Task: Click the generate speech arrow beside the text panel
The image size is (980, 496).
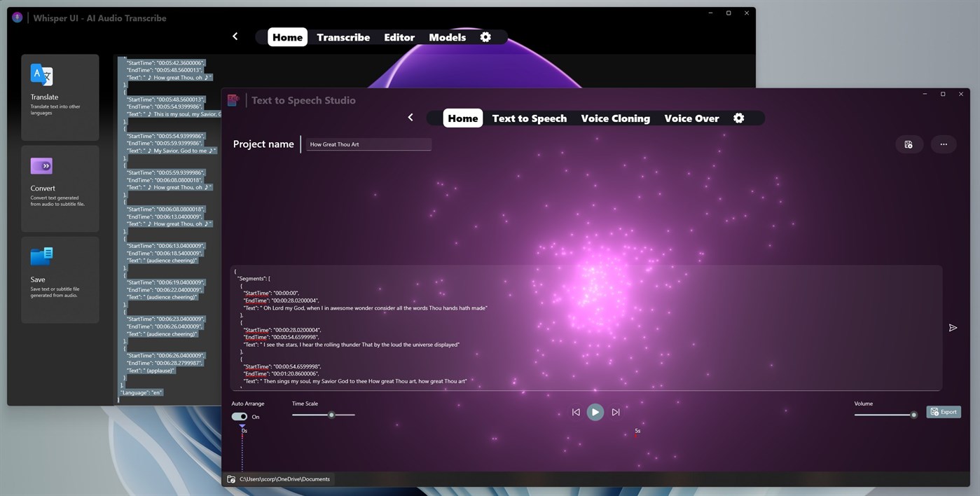Action: click(x=953, y=327)
